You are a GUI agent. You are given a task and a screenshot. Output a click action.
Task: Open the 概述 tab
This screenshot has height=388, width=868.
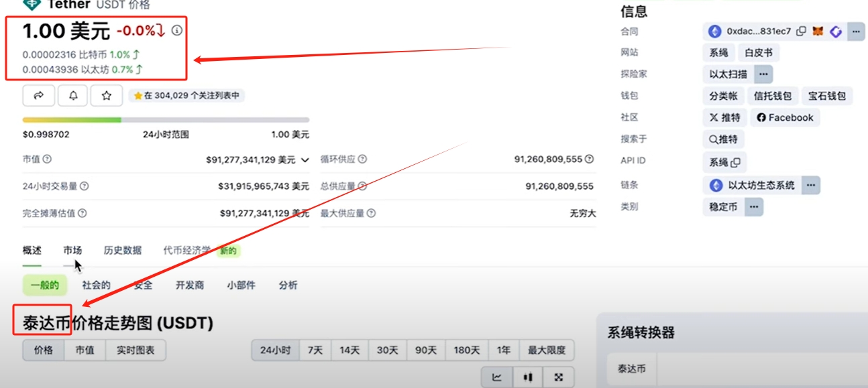tap(32, 251)
